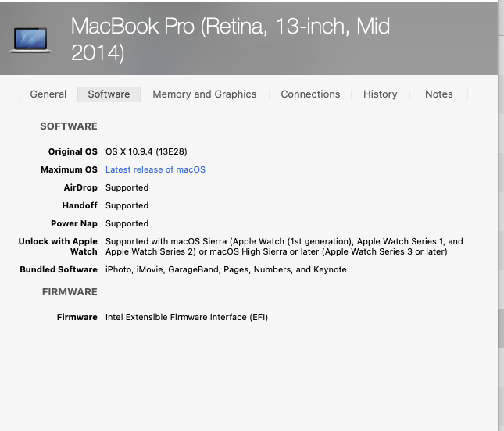This screenshot has width=504, height=431.
Task: Open the General tab
Action: pyautogui.click(x=48, y=94)
